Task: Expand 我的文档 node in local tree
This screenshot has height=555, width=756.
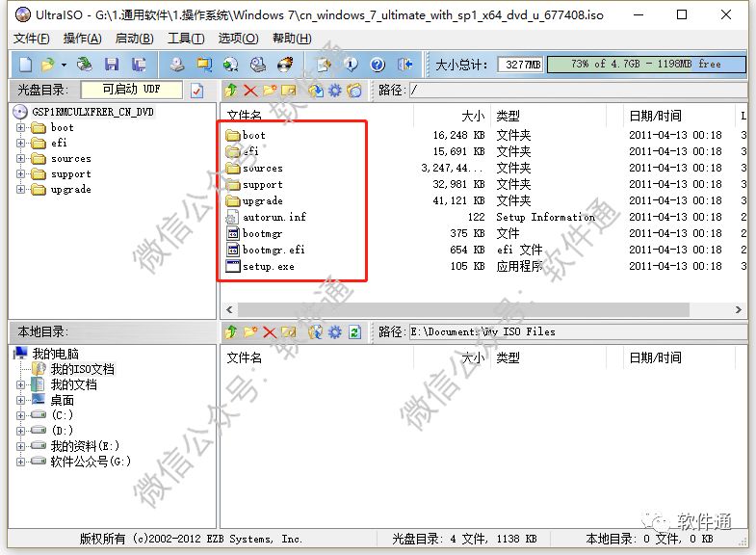Action: (20, 384)
